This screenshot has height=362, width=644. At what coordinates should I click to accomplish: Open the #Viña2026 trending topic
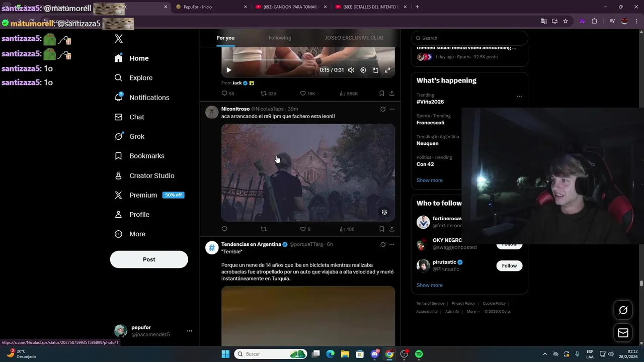(x=430, y=102)
